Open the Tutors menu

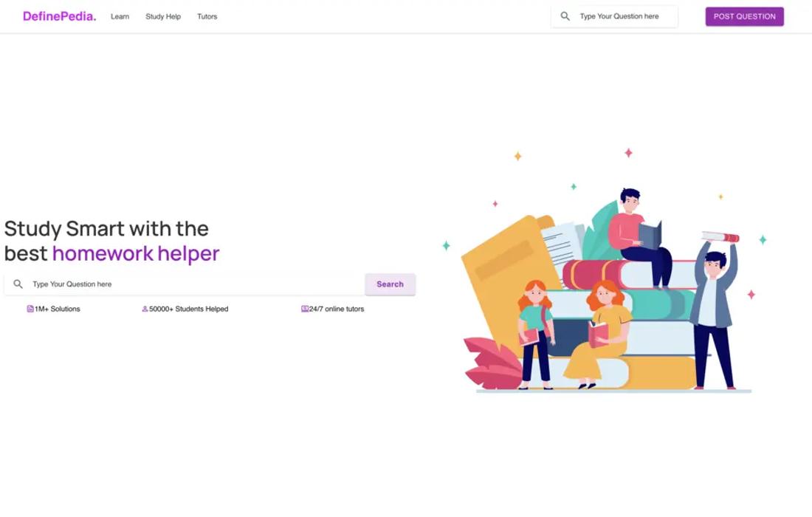[x=207, y=16]
